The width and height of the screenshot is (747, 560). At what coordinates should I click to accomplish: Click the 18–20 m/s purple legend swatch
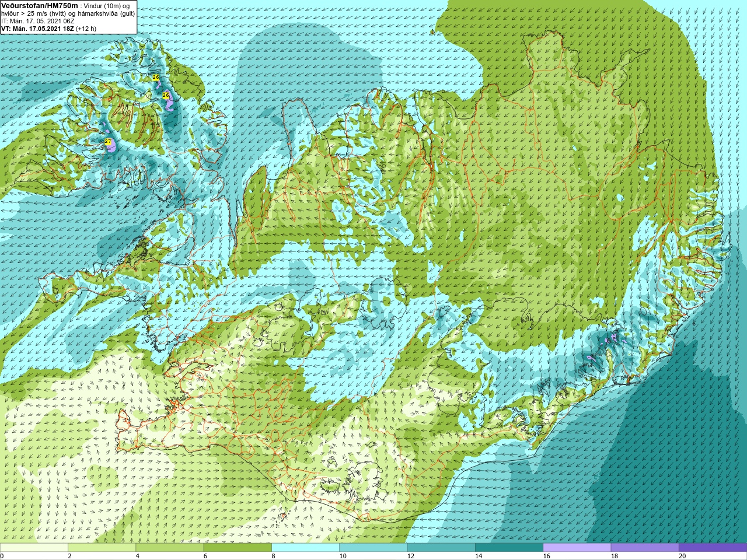(645, 548)
